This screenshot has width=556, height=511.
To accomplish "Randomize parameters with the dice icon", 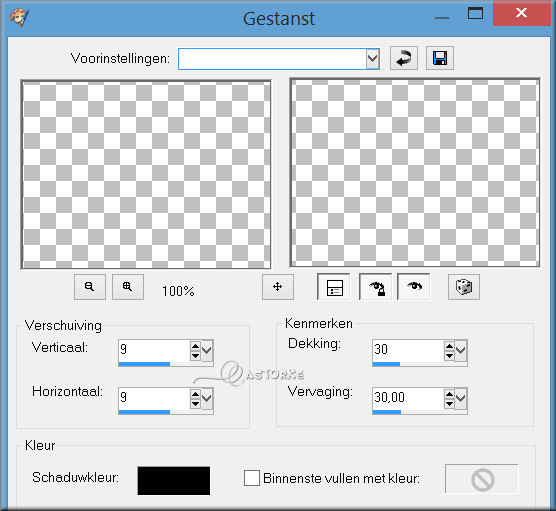I will pyautogui.click(x=464, y=287).
